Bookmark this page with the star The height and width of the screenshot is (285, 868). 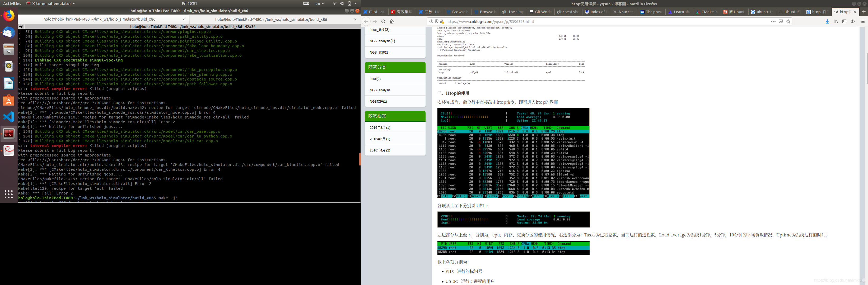[x=788, y=21]
